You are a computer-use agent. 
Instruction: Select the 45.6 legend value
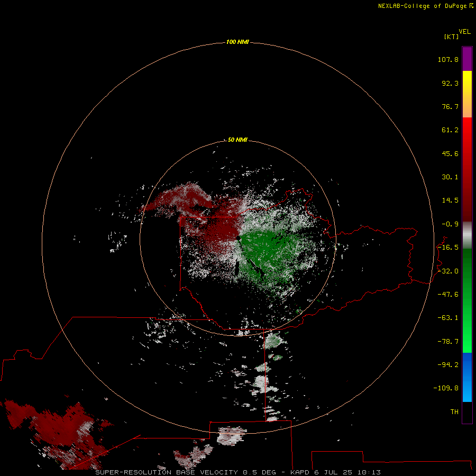point(450,153)
